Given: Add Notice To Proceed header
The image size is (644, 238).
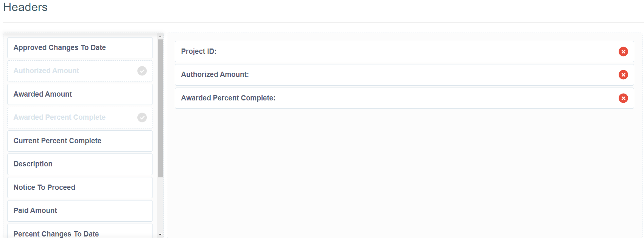Looking at the screenshot, I should (x=80, y=188).
